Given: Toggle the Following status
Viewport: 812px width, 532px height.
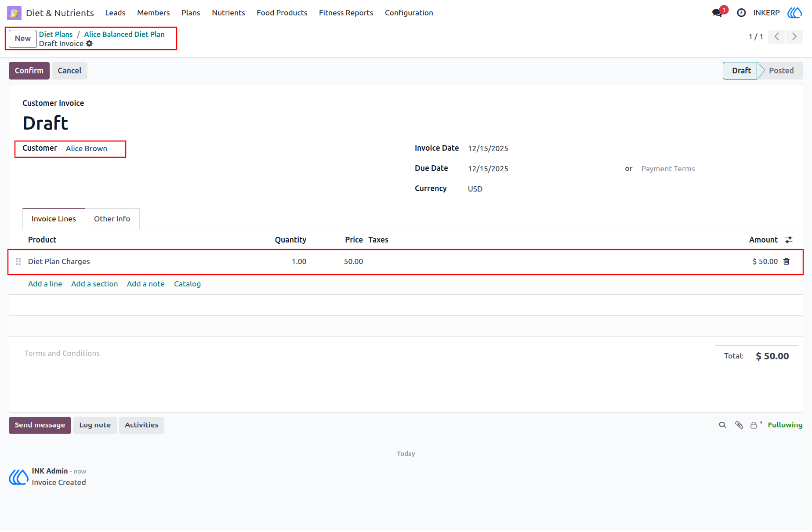Looking at the screenshot, I should coord(785,425).
